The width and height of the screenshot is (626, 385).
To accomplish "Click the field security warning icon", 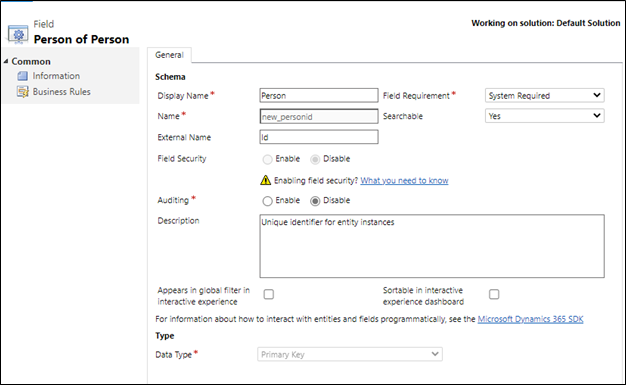I will point(265,181).
